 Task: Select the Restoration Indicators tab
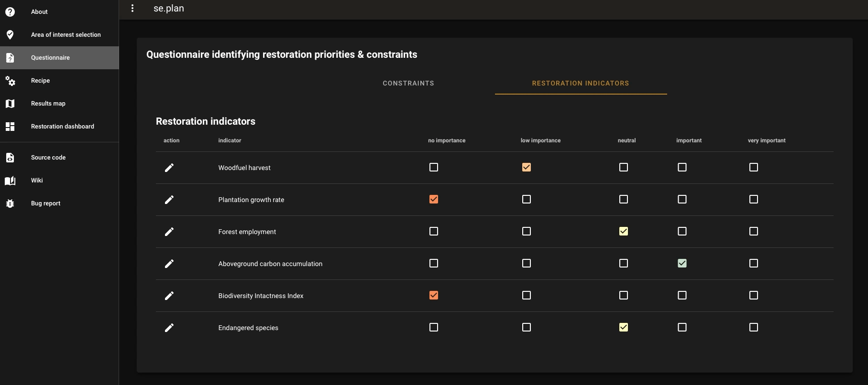(581, 83)
